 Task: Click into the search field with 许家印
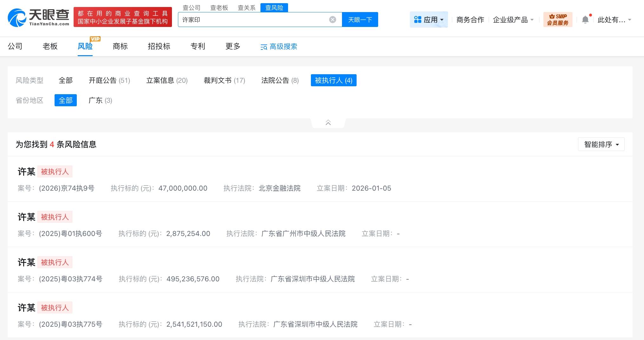(254, 20)
